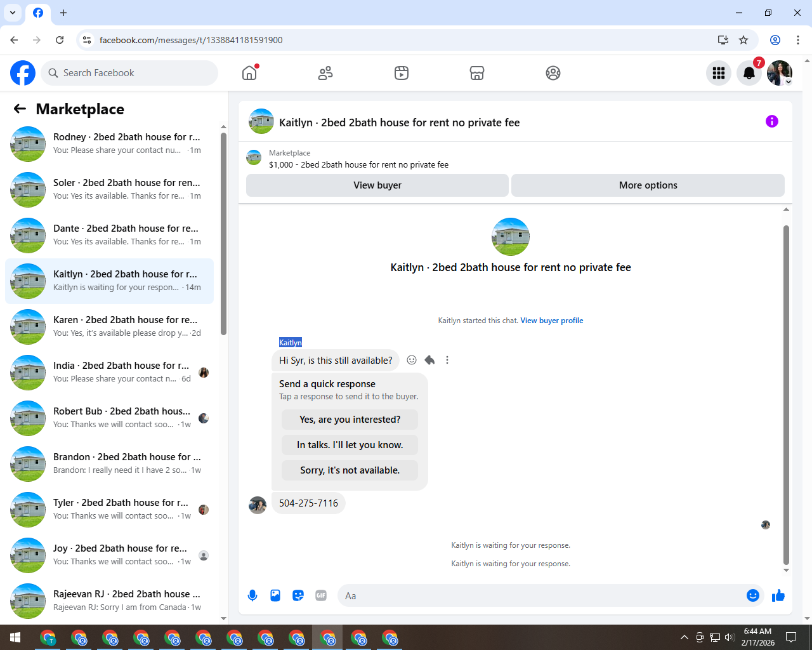Open the account profile picture menu
812x650 pixels.
780,73
